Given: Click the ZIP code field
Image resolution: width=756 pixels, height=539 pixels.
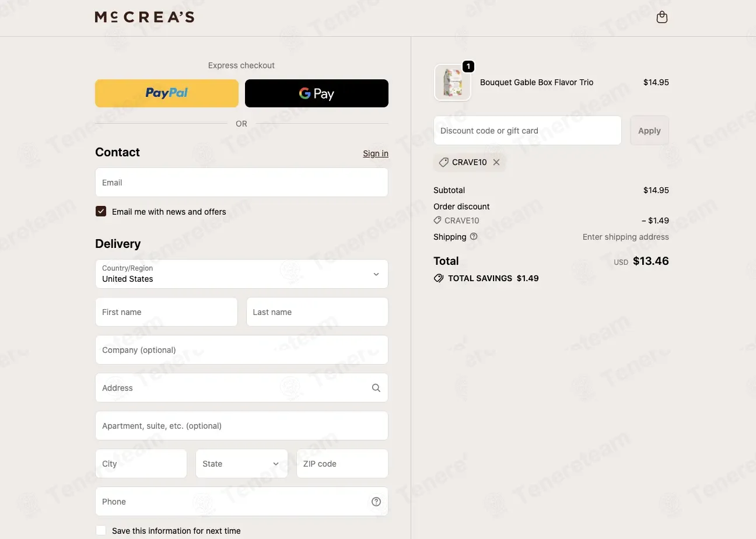Looking at the screenshot, I should (342, 464).
